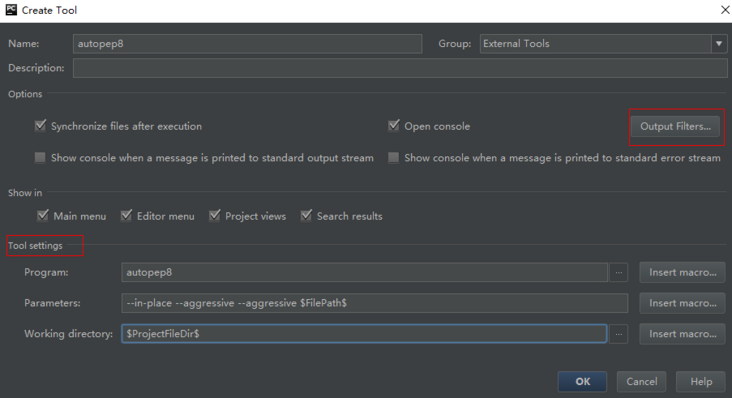Uncheck the Open console option
The image size is (732, 398).
click(394, 126)
